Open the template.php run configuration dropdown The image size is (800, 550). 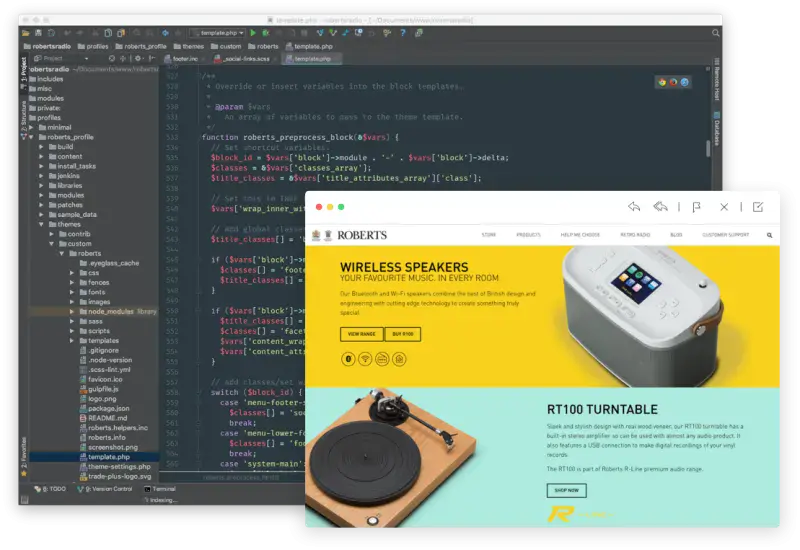point(218,33)
